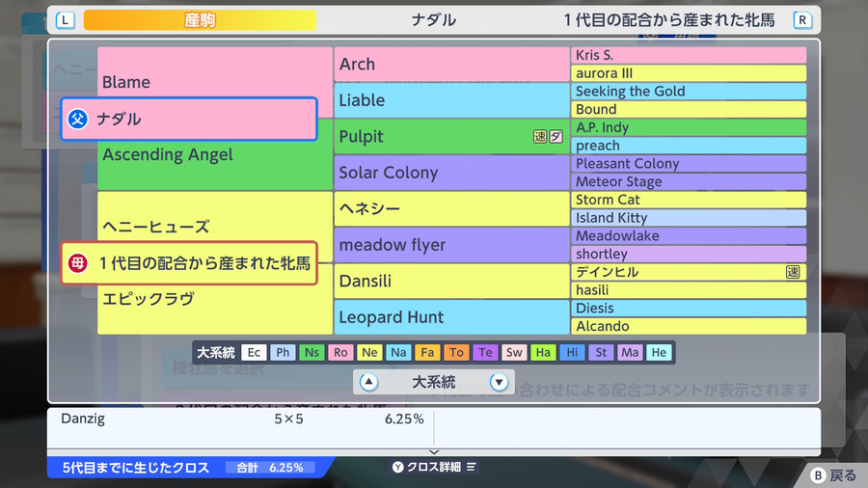Click the Sw lineage swatch
Image resolution: width=868 pixels, height=488 pixels.
point(514,352)
